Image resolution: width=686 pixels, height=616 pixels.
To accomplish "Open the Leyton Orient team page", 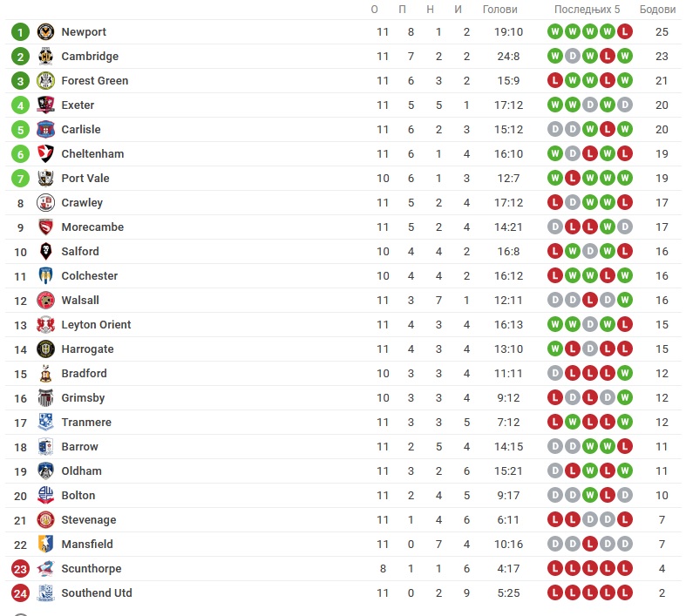I will click(x=96, y=324).
